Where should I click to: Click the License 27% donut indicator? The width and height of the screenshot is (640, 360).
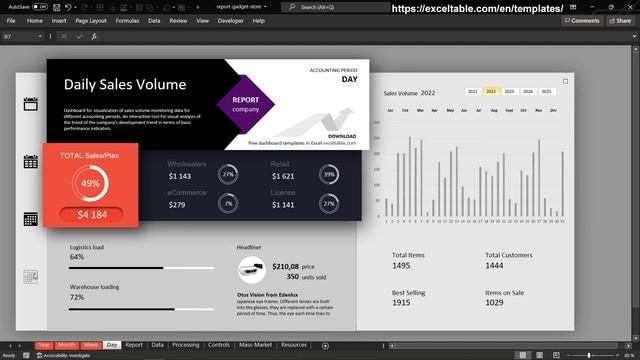[x=329, y=203]
